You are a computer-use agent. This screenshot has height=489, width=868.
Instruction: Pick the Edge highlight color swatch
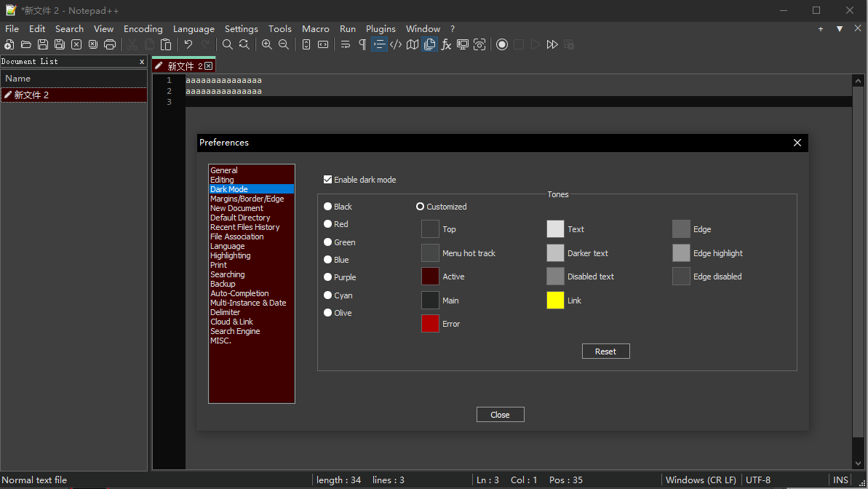(x=682, y=253)
